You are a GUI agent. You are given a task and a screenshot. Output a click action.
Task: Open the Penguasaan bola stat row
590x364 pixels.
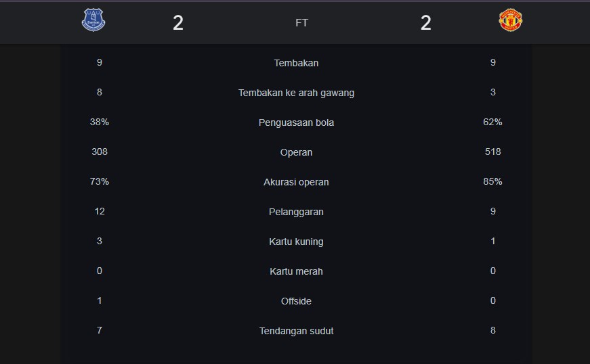[296, 122]
